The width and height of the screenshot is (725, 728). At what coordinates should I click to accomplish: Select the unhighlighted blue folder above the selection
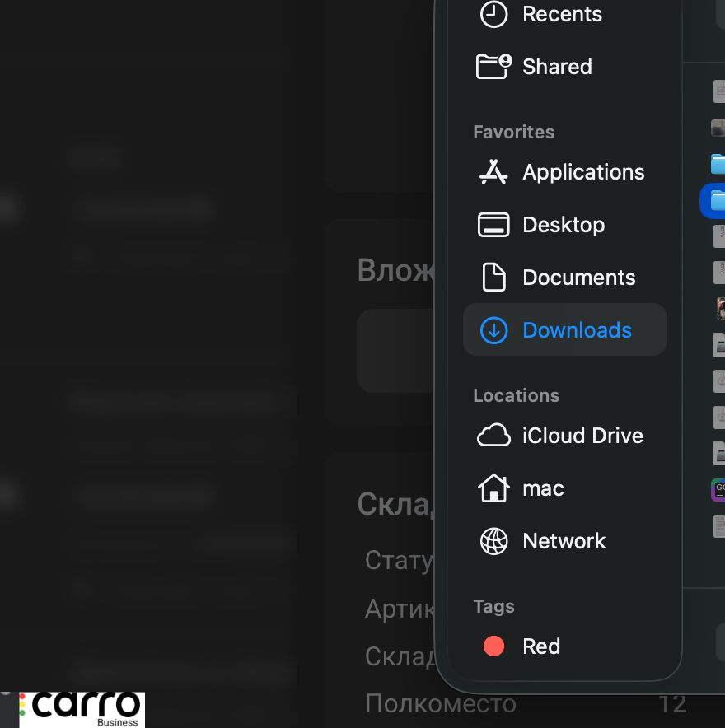(718, 163)
